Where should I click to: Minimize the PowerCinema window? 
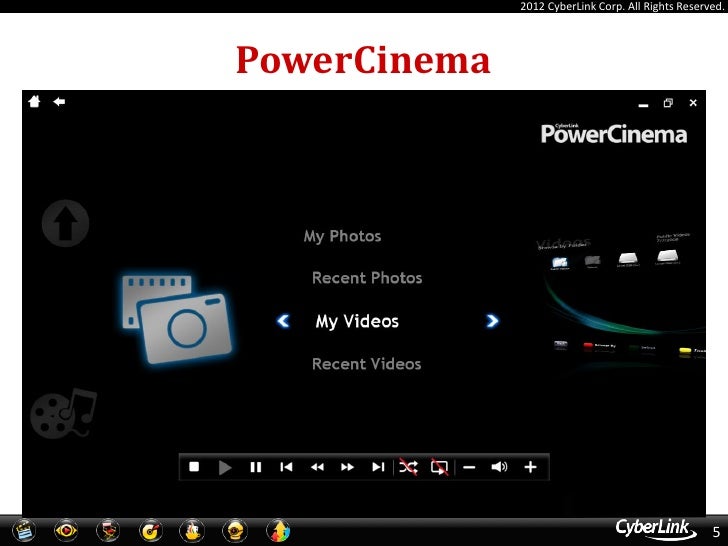click(643, 105)
